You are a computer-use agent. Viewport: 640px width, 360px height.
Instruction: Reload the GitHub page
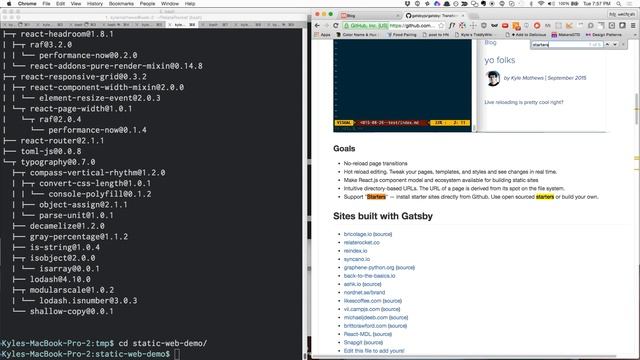click(x=336, y=25)
